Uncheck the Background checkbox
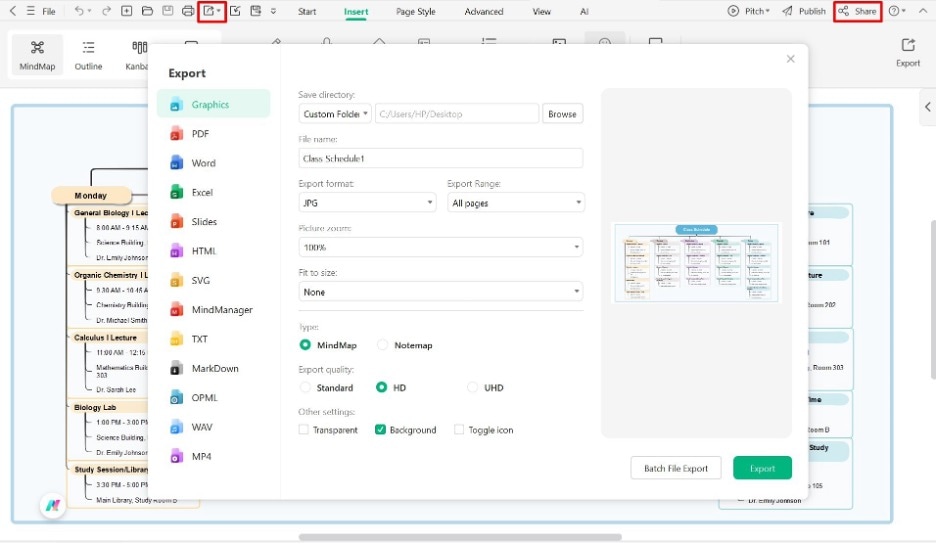 [x=380, y=429]
